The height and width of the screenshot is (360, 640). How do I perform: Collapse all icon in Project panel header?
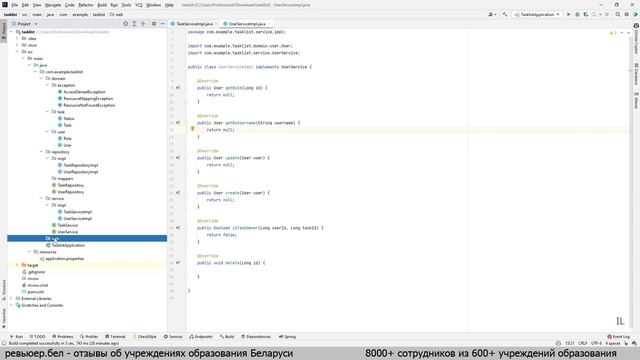143,24
